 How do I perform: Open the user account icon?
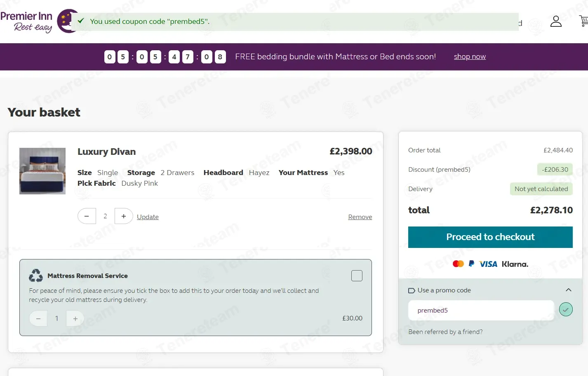pyautogui.click(x=556, y=21)
